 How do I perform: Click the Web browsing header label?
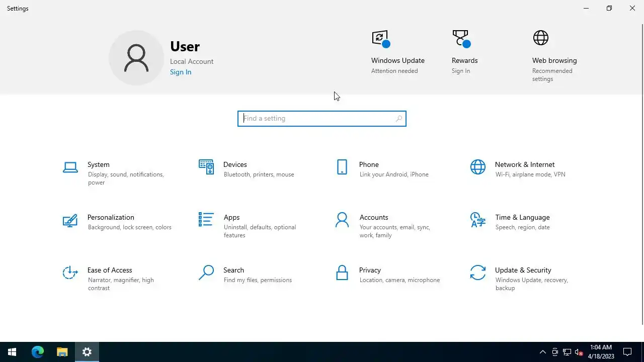[554, 60]
